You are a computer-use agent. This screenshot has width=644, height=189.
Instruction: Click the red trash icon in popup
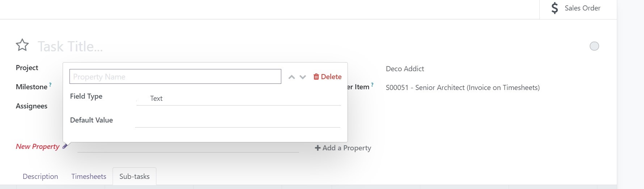click(x=316, y=77)
